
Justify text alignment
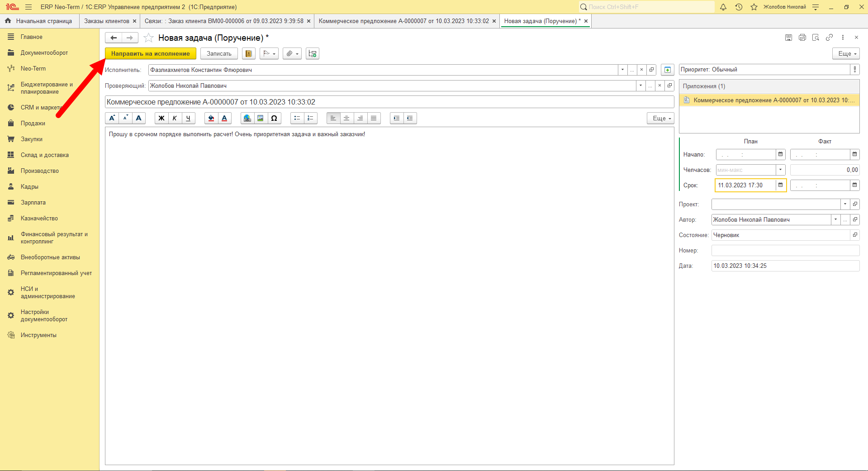click(x=374, y=118)
